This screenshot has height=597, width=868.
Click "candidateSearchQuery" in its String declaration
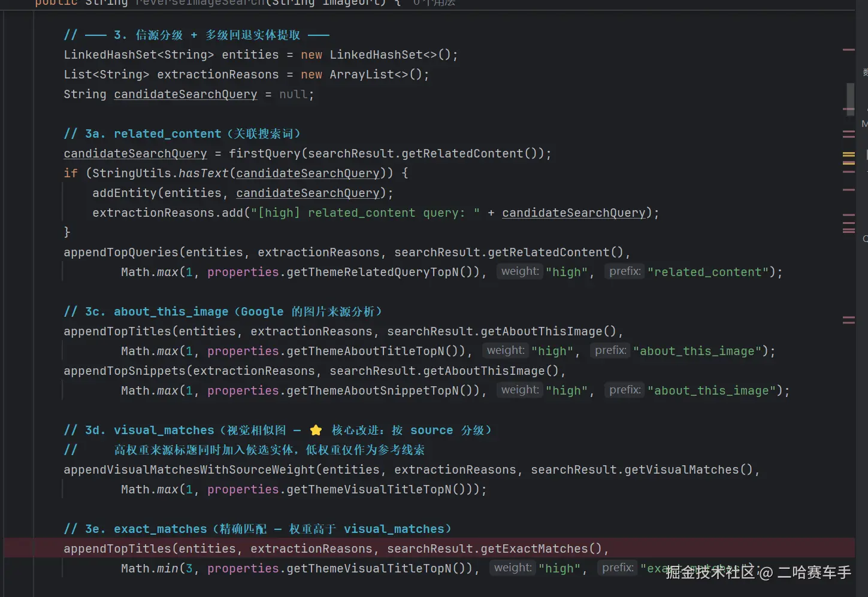click(x=186, y=94)
